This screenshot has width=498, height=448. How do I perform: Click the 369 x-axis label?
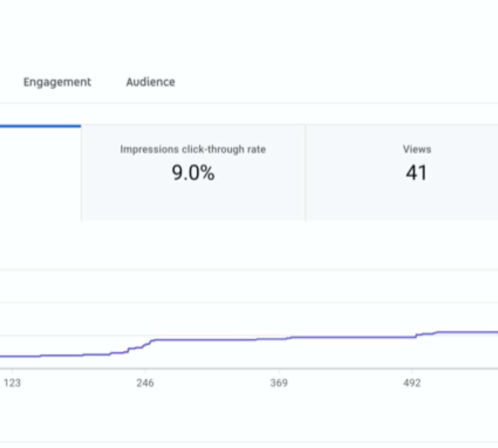[x=278, y=383]
